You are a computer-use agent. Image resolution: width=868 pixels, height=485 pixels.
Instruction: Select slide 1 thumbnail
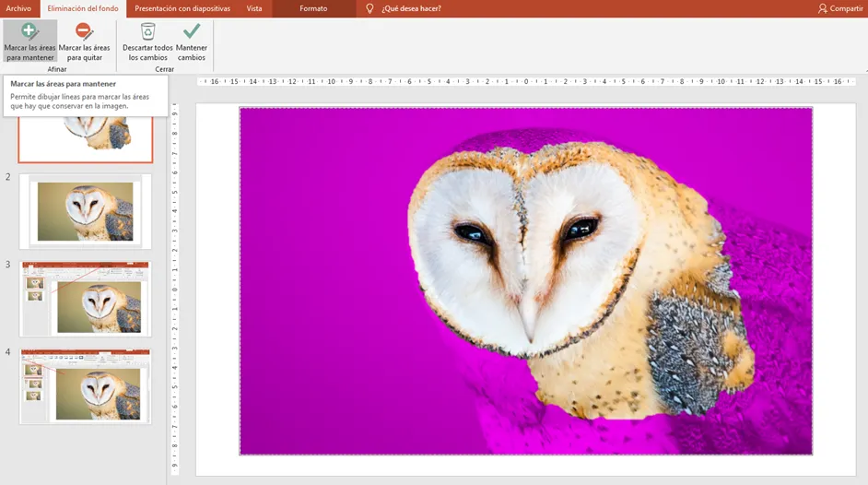(x=86, y=138)
